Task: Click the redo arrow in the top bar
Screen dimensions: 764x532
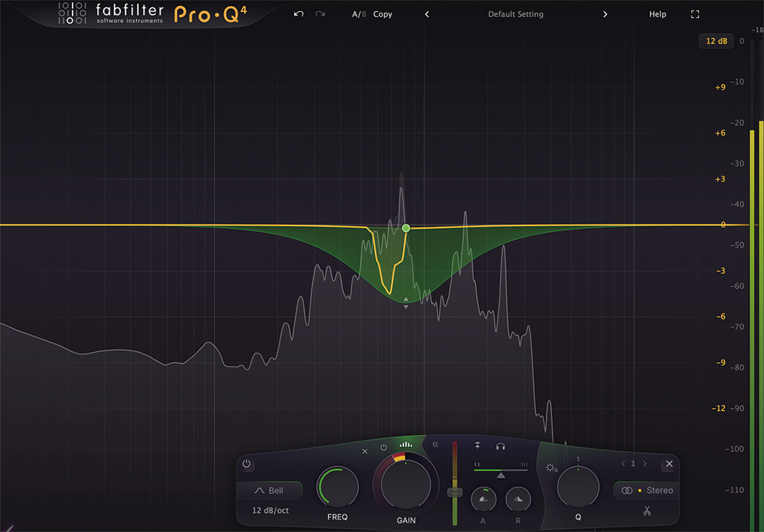Action: click(320, 14)
